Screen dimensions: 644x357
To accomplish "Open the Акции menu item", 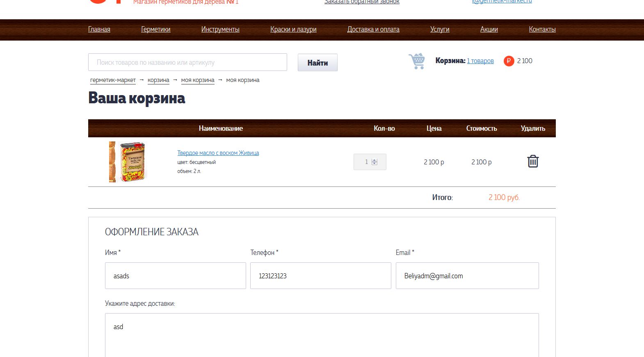I will [489, 30].
